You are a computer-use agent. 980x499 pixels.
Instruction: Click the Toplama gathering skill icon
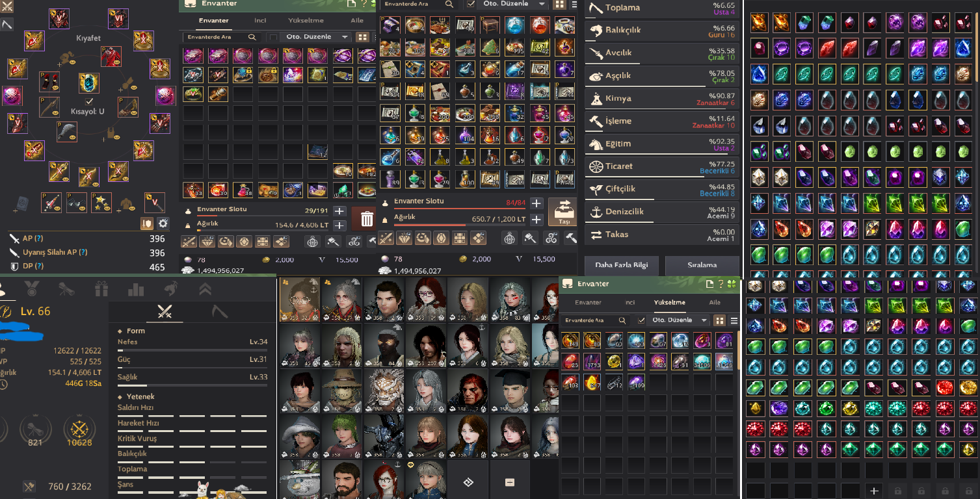(x=595, y=8)
